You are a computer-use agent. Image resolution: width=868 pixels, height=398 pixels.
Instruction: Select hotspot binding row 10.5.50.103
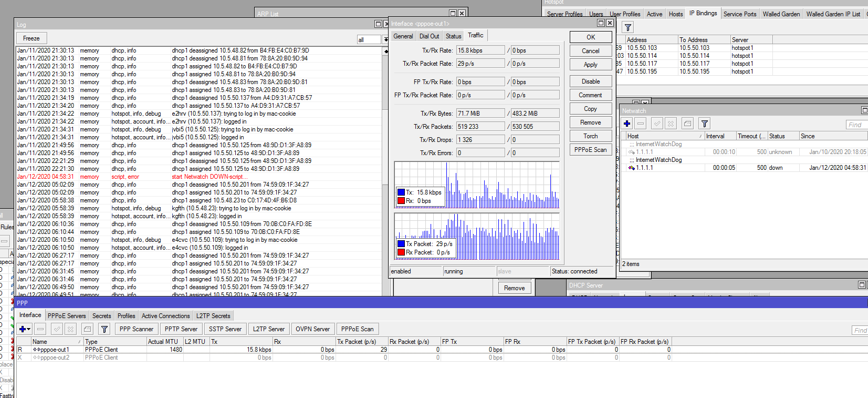pos(741,48)
